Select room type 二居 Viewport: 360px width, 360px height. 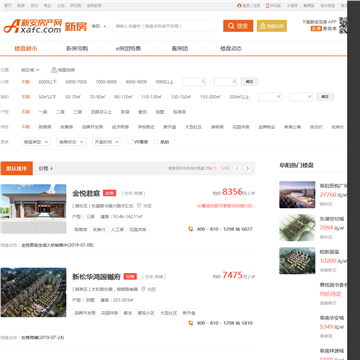coord(60,112)
